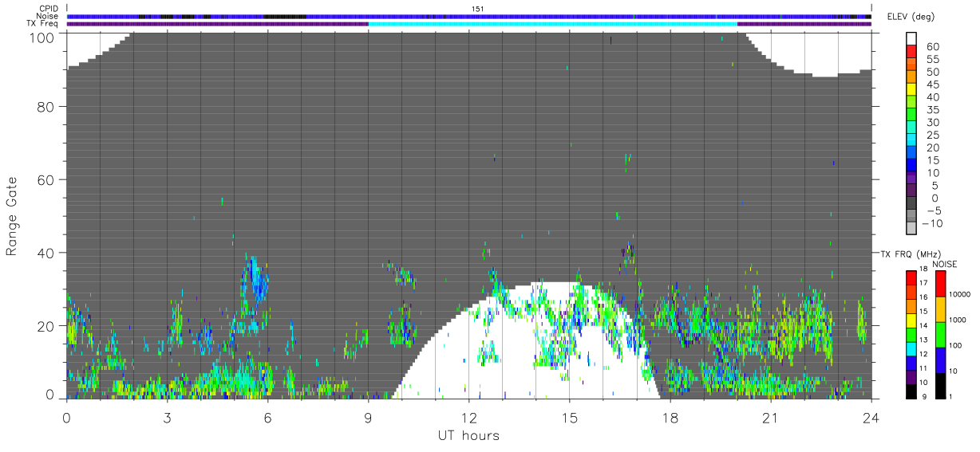Select the ELEV (deg) legend title
The height and width of the screenshot is (452, 980).
click(x=910, y=18)
